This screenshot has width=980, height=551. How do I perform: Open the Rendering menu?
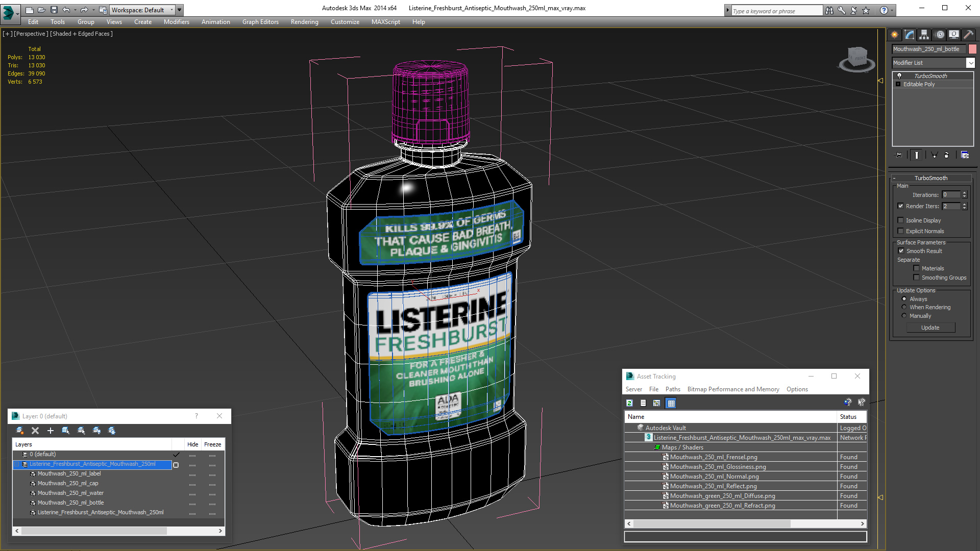(304, 22)
